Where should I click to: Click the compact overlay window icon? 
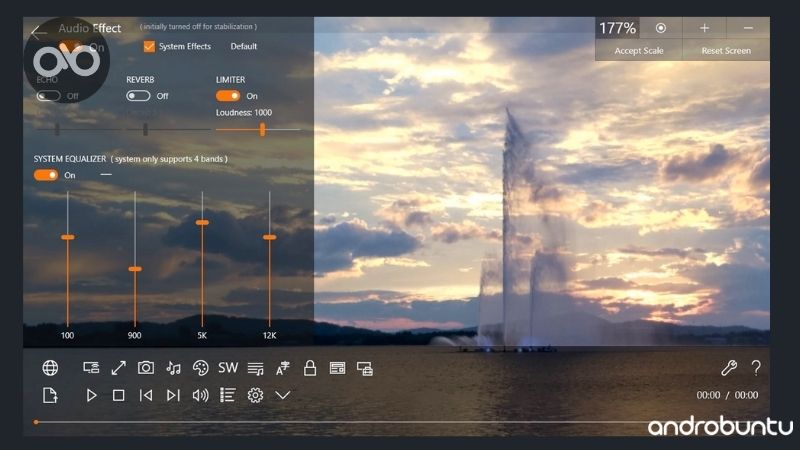click(365, 368)
